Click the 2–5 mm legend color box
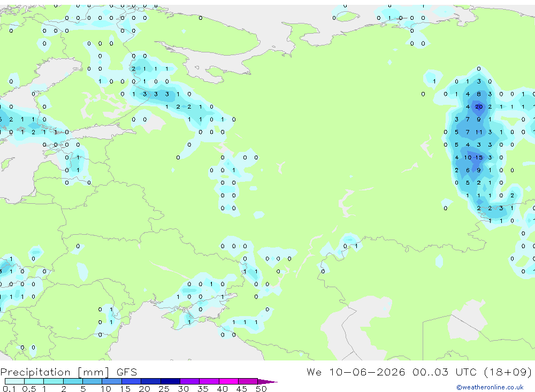This screenshot has height=392, width=535. tap(73, 381)
